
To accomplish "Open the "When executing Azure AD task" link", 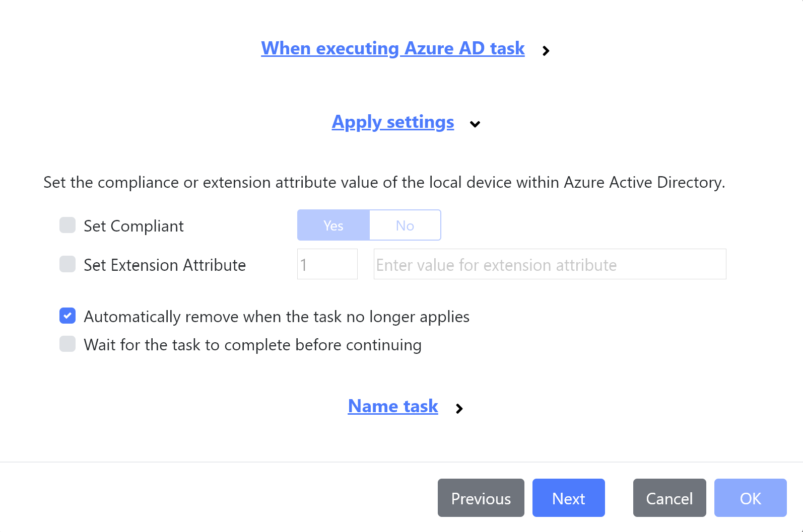I will click(392, 48).
